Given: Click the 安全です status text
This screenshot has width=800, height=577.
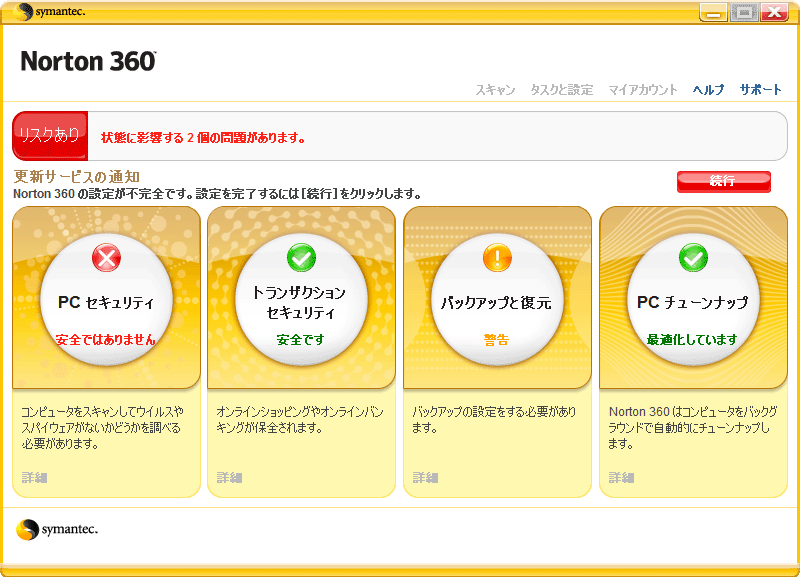Looking at the screenshot, I should tap(301, 340).
